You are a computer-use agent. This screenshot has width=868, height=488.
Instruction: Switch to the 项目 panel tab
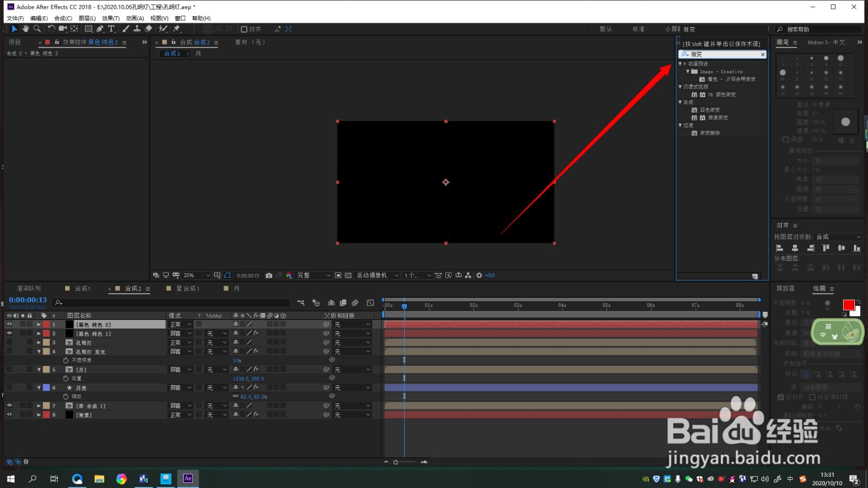(x=15, y=42)
